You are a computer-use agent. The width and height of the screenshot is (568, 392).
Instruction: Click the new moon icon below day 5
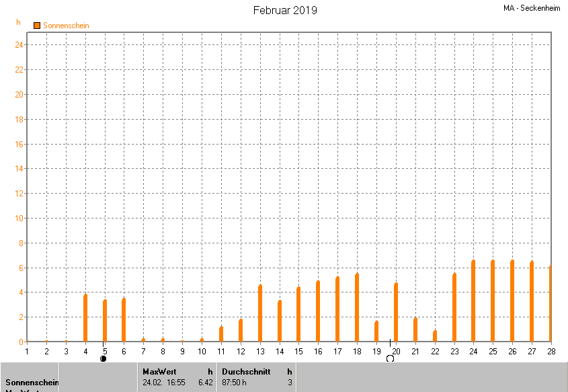103,358
